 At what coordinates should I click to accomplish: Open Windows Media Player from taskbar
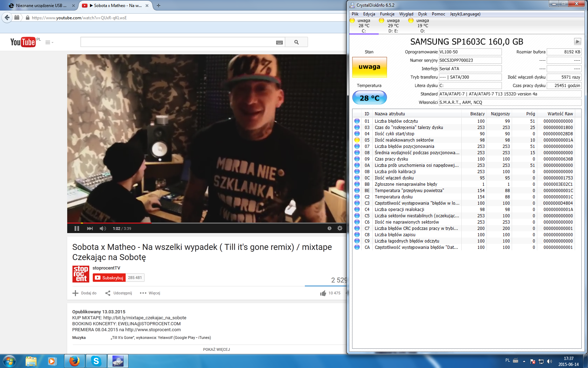[x=52, y=361]
